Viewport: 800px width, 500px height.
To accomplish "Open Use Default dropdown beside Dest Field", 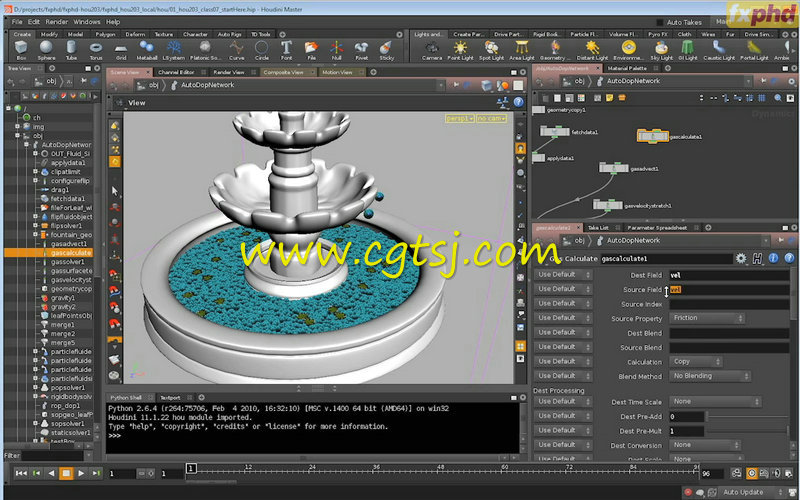I will (563, 274).
